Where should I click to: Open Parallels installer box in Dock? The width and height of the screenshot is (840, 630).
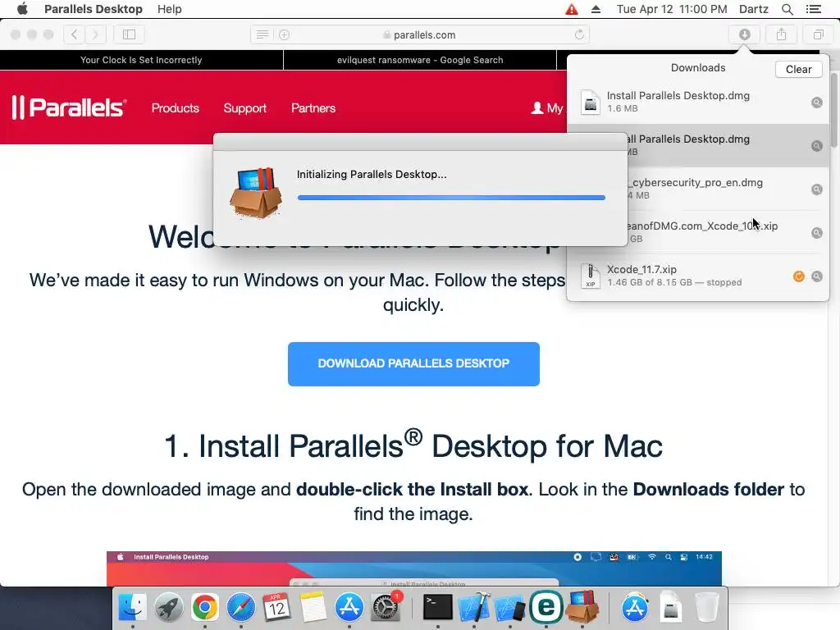tap(583, 607)
